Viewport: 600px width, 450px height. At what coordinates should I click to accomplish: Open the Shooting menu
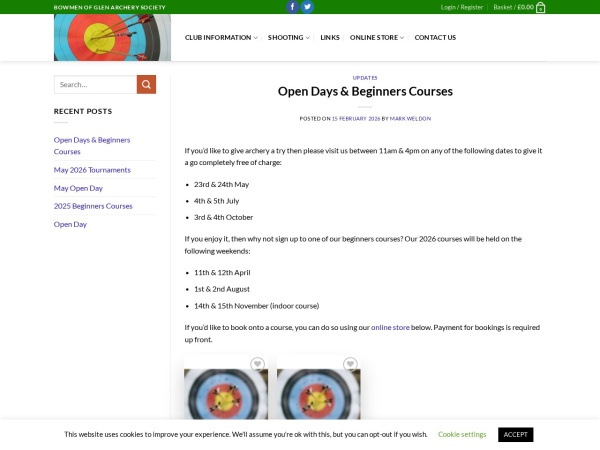[x=285, y=38]
